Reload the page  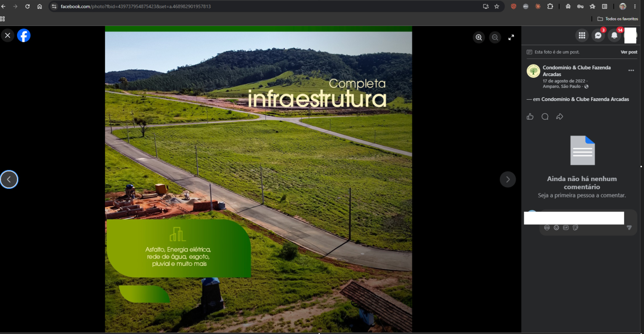[x=27, y=6]
